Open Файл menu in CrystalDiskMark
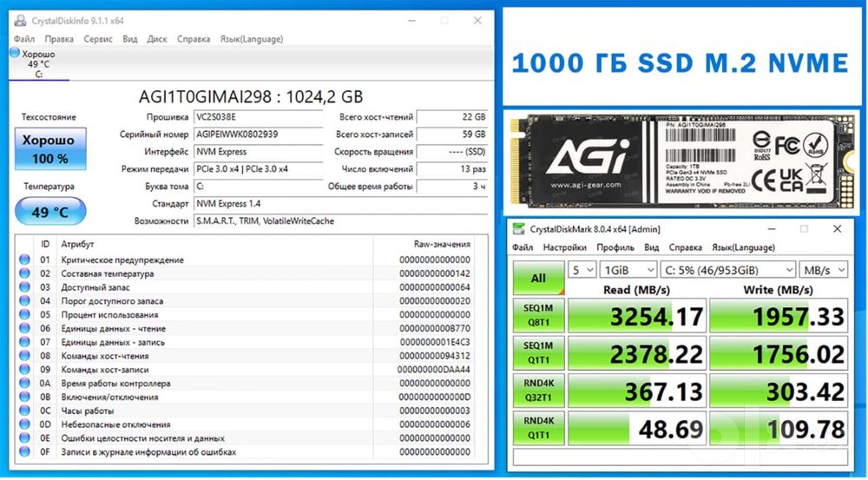The image size is (868, 480). click(x=523, y=247)
